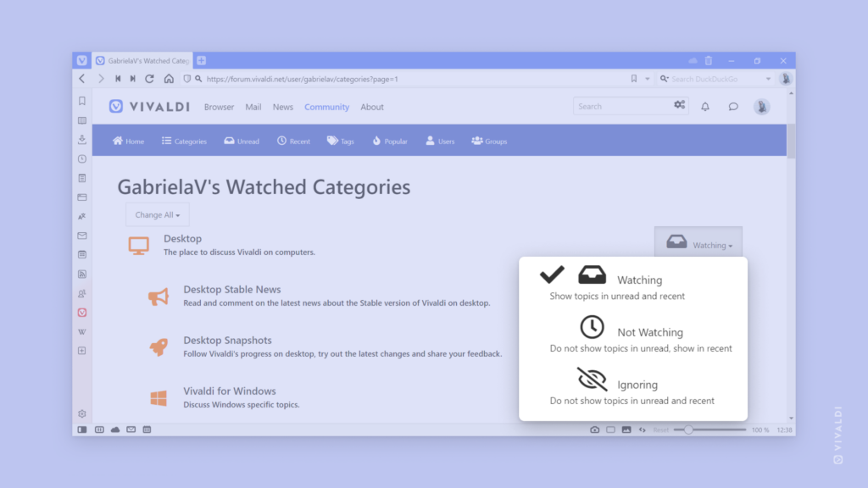Open the browser profile avatar in toolbar
This screenshot has height=488, width=868.
click(786, 79)
